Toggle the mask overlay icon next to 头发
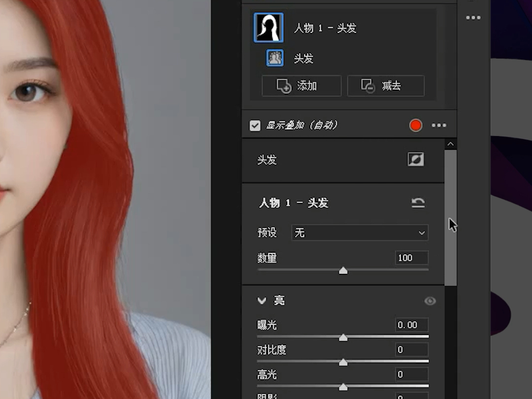Image resolution: width=532 pixels, height=399 pixels. 415,160
